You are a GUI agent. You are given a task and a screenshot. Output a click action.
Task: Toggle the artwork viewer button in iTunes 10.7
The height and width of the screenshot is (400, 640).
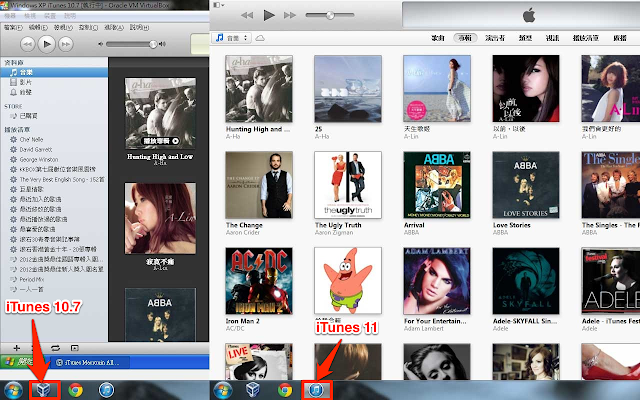[x=74, y=348]
